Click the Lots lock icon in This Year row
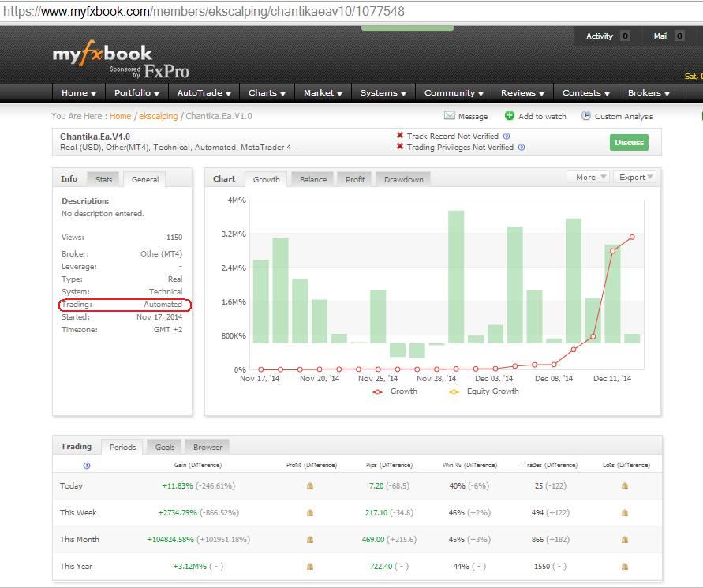The width and height of the screenshot is (703, 588). (x=625, y=567)
